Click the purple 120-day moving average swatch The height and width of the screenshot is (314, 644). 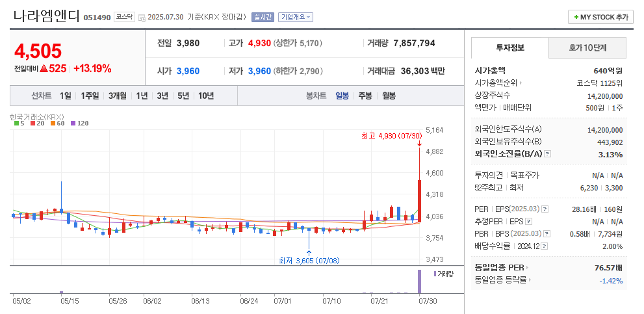pos(73,123)
